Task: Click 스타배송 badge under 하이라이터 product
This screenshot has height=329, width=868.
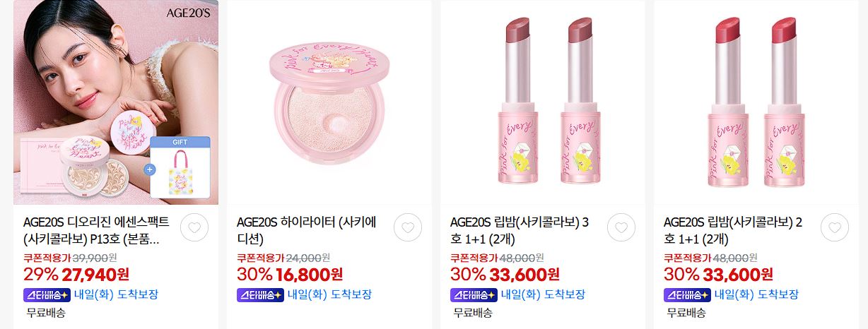Action: pos(260,295)
